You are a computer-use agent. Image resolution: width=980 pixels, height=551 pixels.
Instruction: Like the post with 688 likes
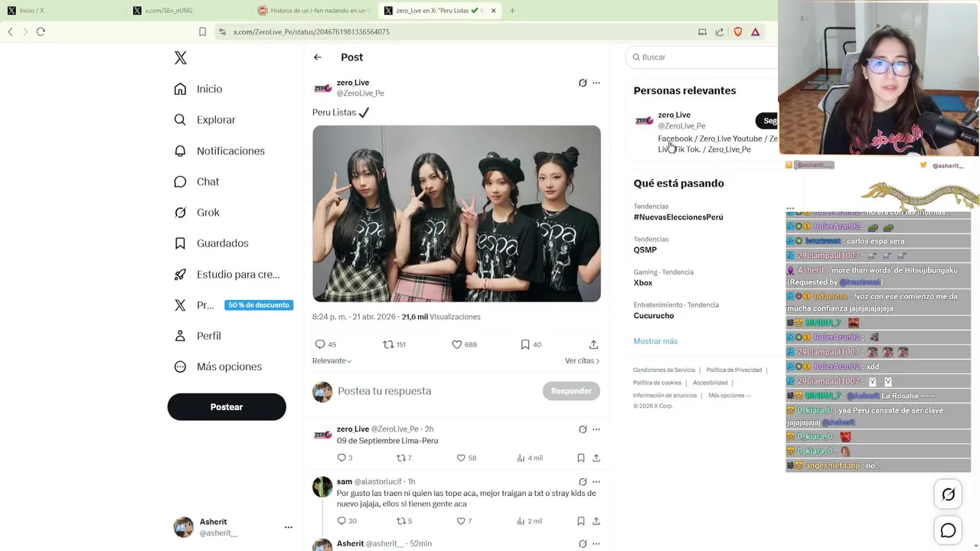click(457, 344)
